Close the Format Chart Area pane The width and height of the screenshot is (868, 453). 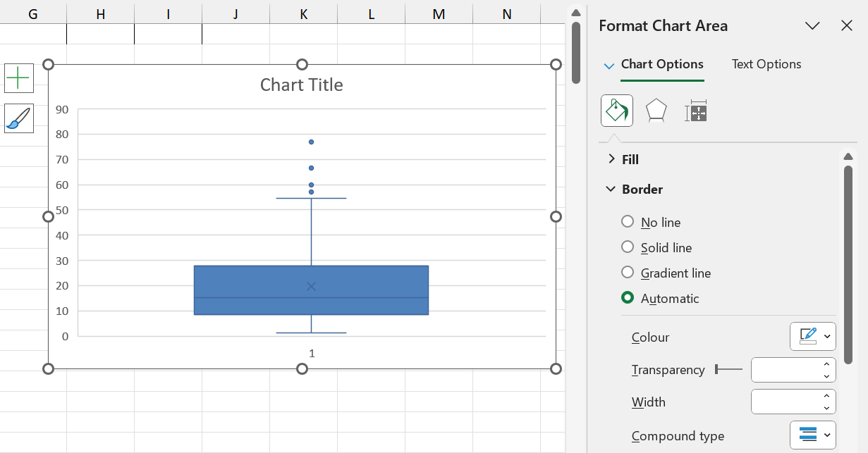[847, 26]
